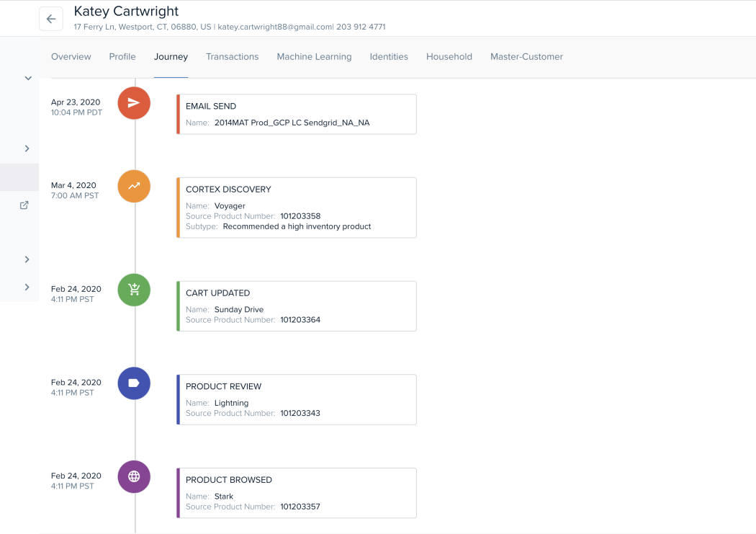This screenshot has width=756, height=534.
Task: Open the Machine Learning tab
Action: coord(314,57)
